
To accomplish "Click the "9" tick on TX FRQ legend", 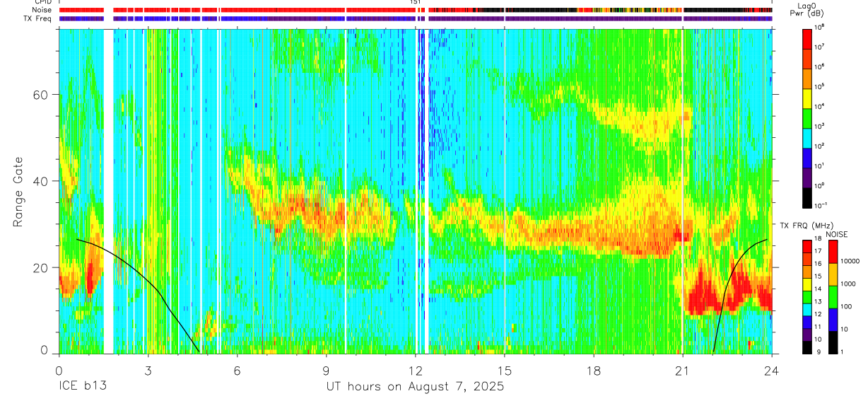I will [817, 351].
